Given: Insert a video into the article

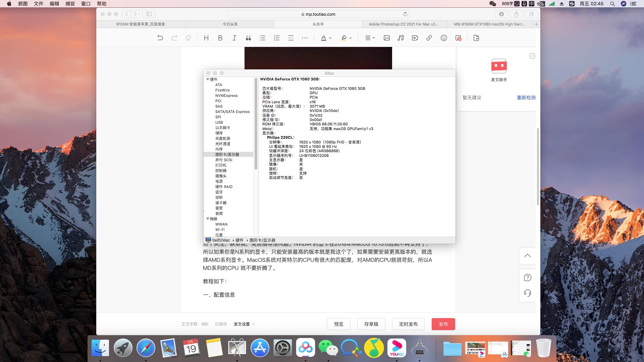Looking at the screenshot, I should [x=414, y=38].
